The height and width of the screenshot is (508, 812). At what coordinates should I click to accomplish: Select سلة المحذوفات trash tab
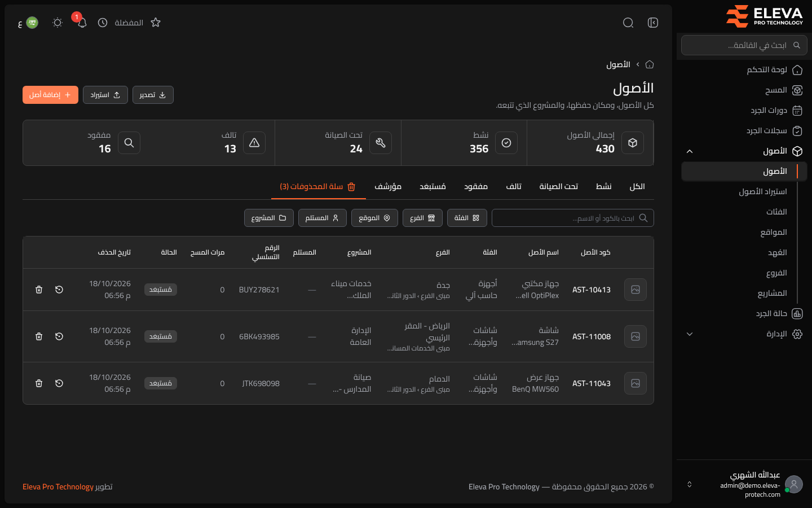(x=318, y=186)
